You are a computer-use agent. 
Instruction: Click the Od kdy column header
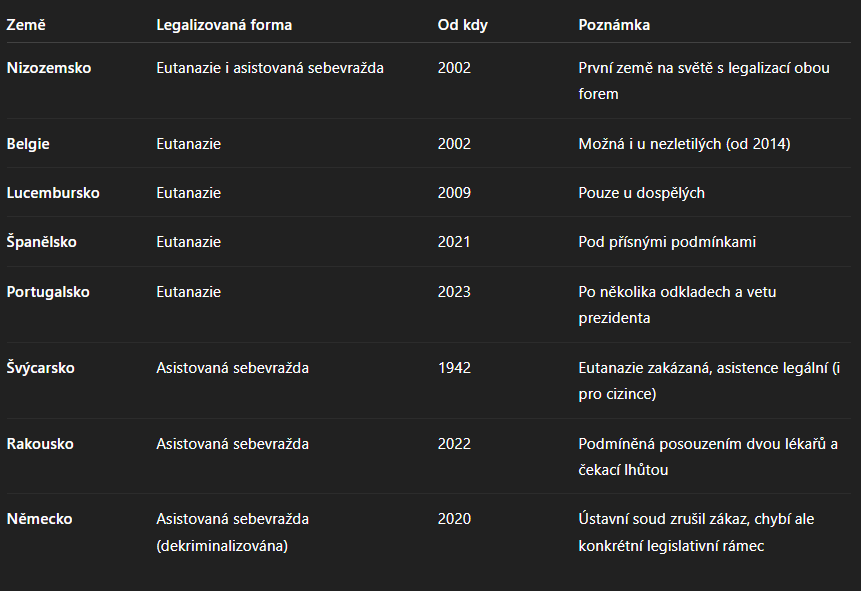click(x=462, y=25)
